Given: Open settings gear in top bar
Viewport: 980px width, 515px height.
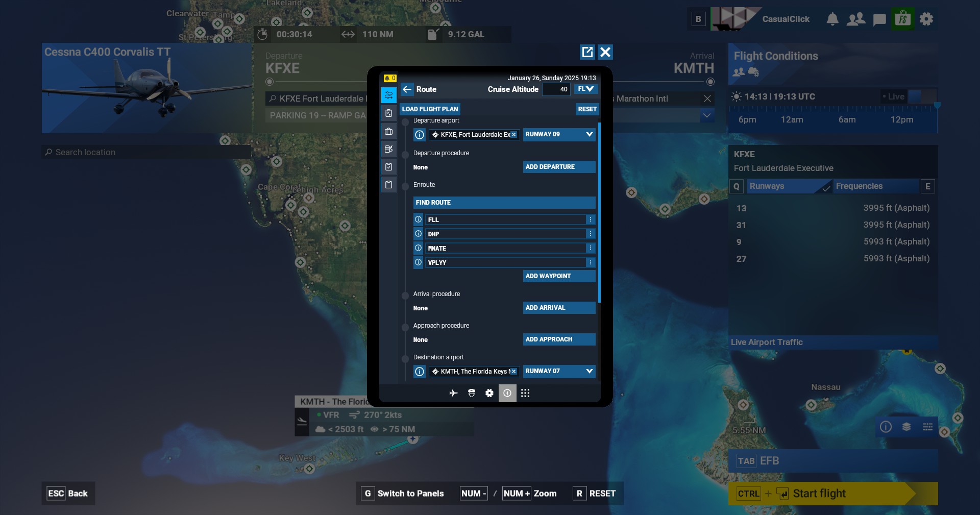Looking at the screenshot, I should click(x=926, y=19).
